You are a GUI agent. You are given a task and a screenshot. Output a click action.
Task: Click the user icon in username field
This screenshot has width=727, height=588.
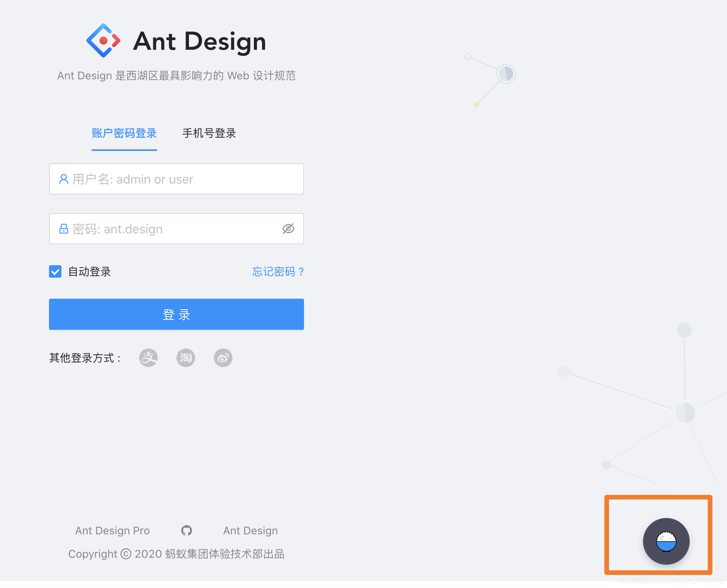[x=63, y=179]
